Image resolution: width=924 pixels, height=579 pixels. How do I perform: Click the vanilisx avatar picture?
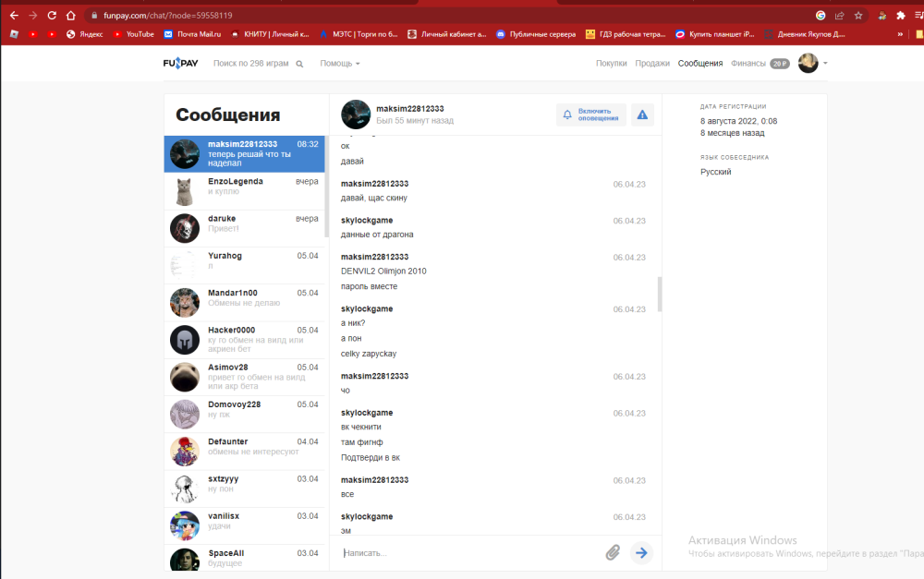click(185, 525)
